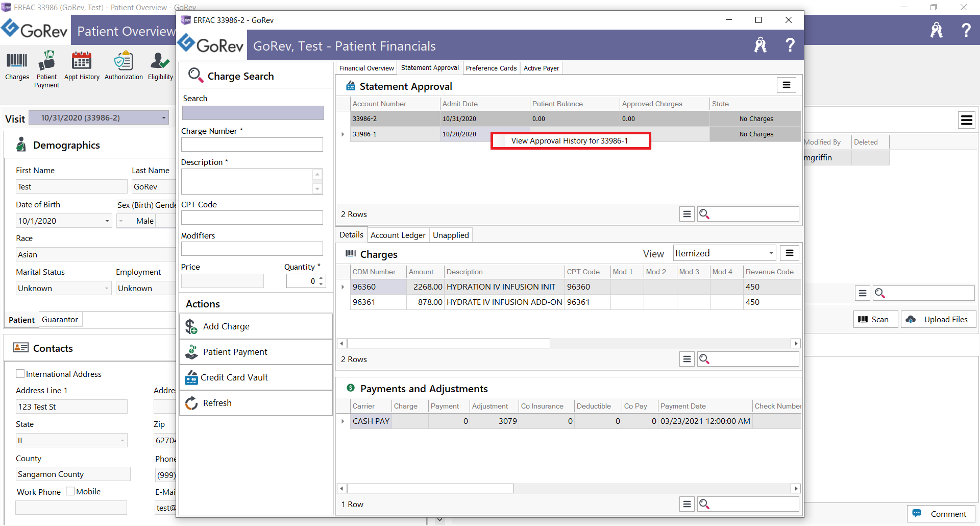Switch to Financial Overview tab
980x526 pixels.
(x=366, y=68)
